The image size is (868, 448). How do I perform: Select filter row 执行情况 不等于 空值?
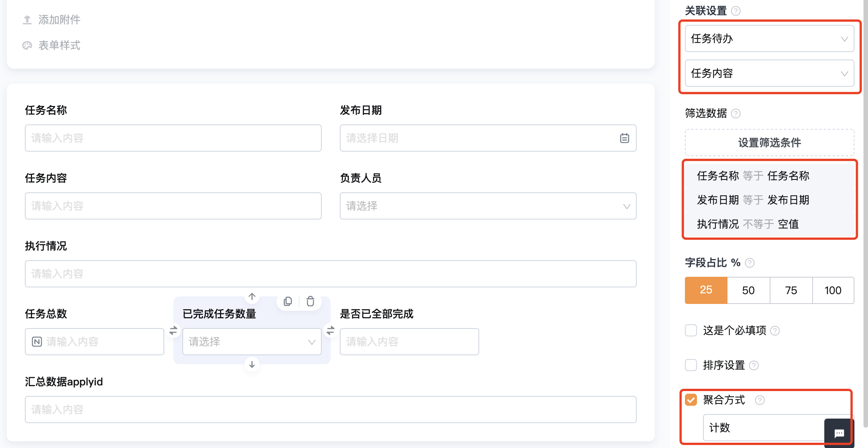click(769, 224)
